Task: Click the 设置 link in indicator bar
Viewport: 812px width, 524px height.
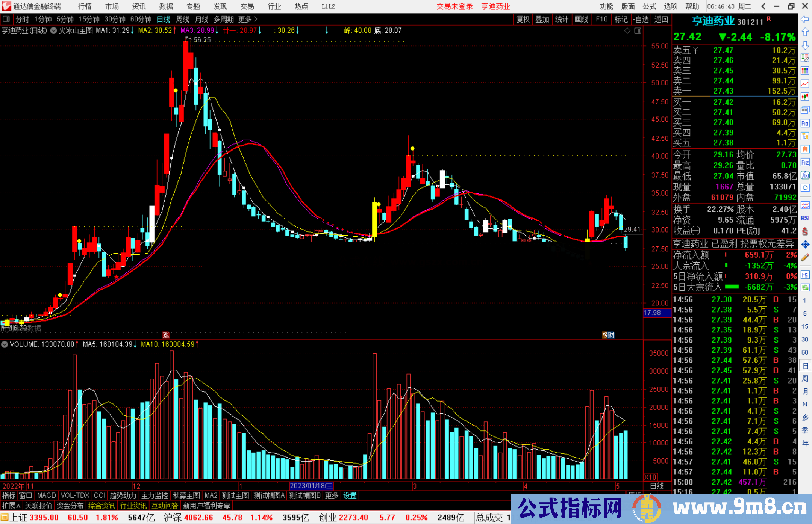Action: point(350,495)
